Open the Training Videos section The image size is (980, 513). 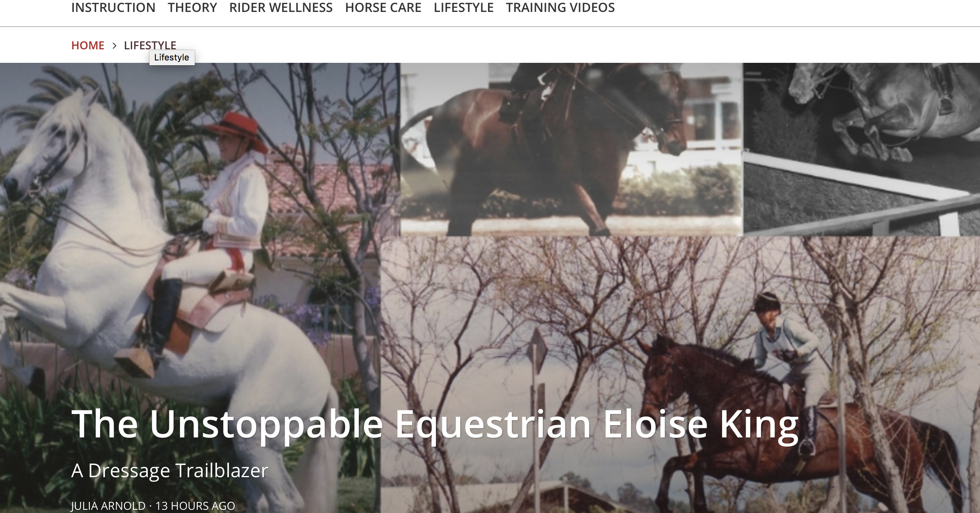coord(560,8)
